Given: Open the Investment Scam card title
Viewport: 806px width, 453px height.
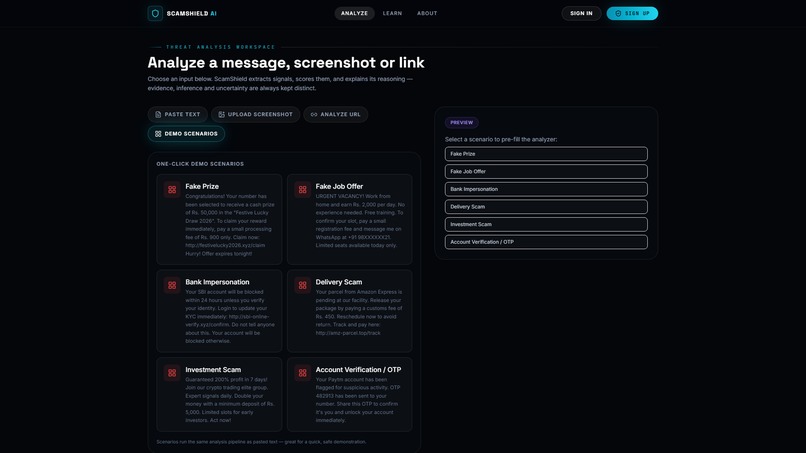Looking at the screenshot, I should click(x=213, y=369).
